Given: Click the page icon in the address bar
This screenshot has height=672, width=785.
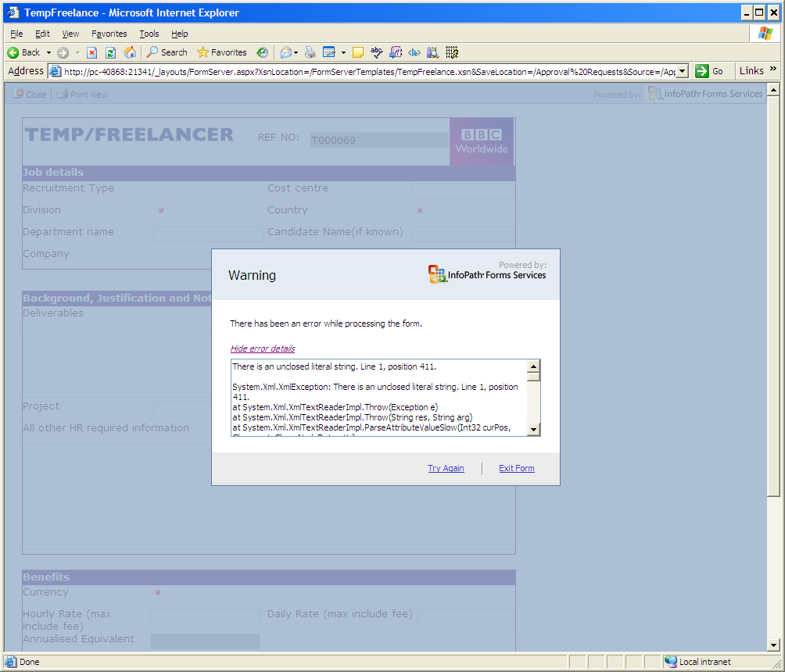Looking at the screenshot, I should click(x=55, y=72).
